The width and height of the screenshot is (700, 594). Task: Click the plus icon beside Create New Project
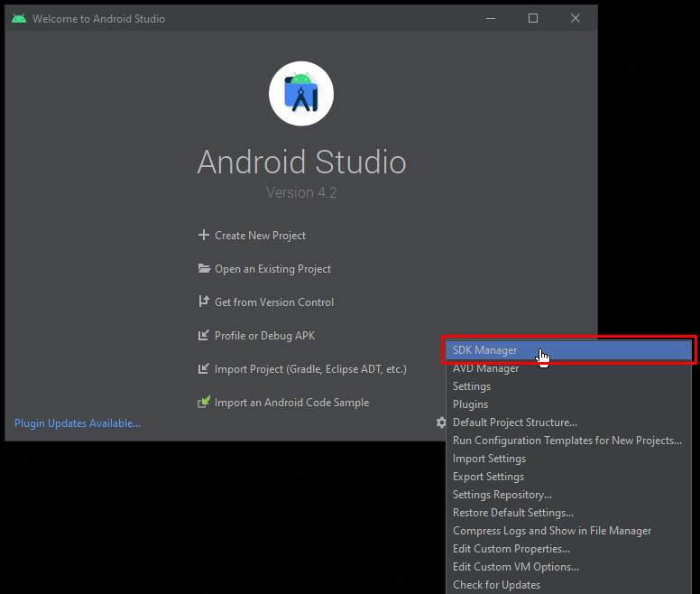coord(204,235)
